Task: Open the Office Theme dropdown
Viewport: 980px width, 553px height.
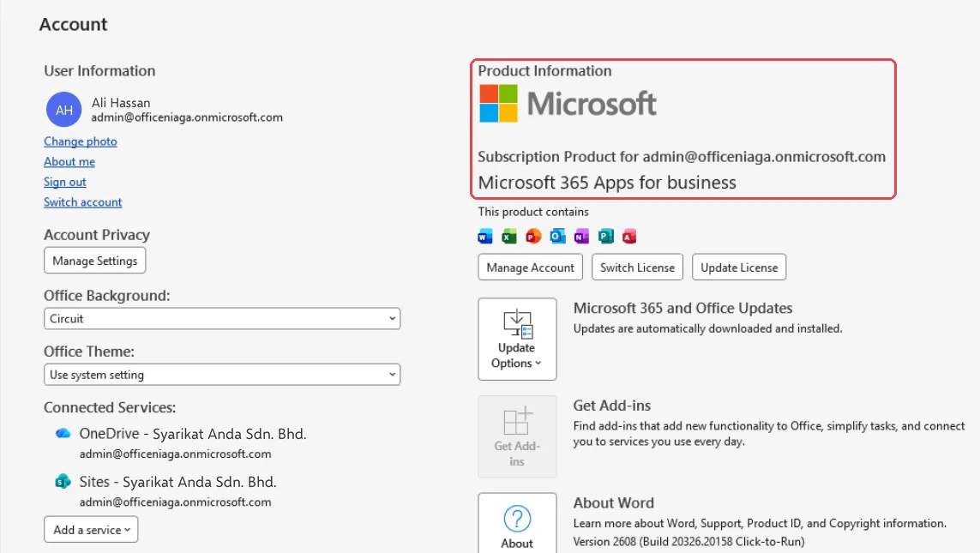Action: (x=222, y=375)
